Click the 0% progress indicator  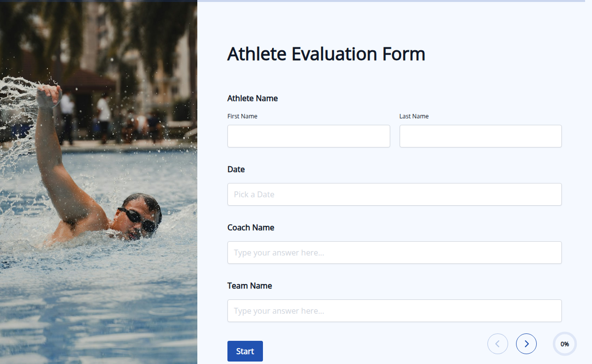(564, 344)
